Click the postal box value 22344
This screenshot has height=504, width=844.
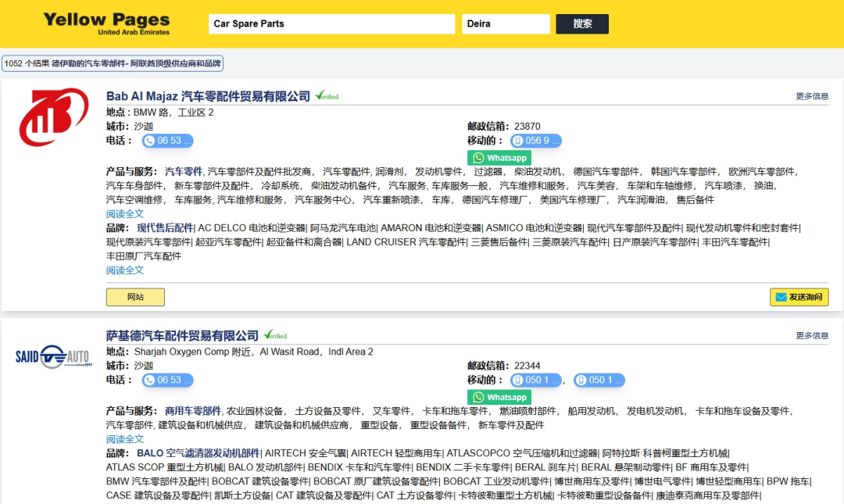(x=527, y=366)
